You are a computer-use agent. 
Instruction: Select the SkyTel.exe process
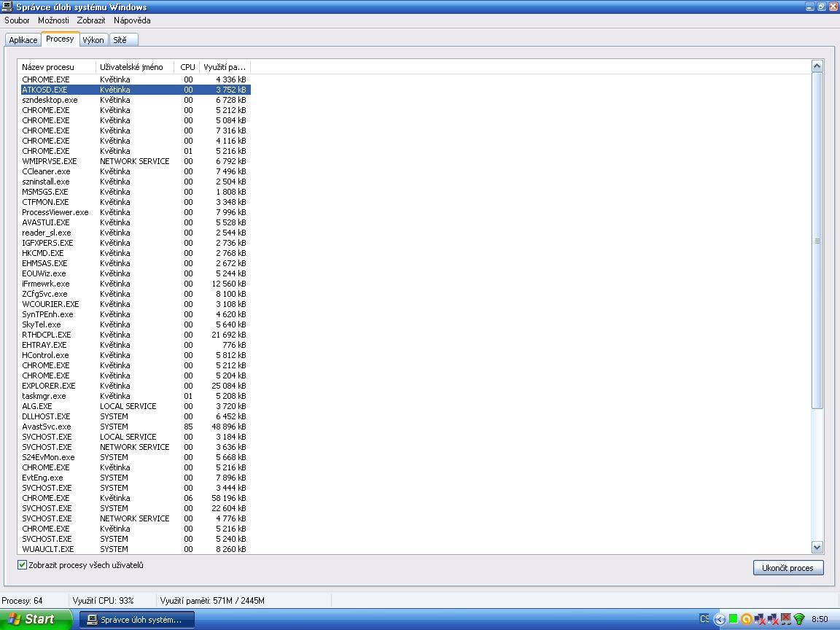click(136, 324)
